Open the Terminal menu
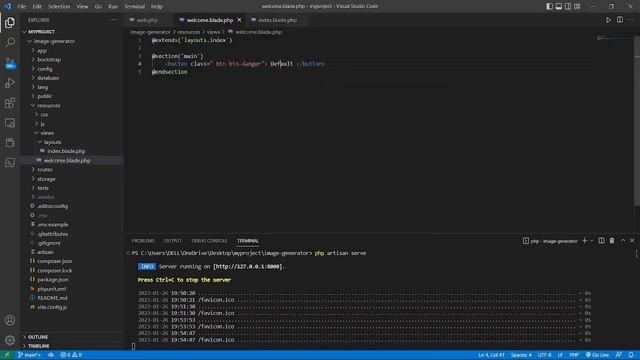640x360 pixels. 134,6
